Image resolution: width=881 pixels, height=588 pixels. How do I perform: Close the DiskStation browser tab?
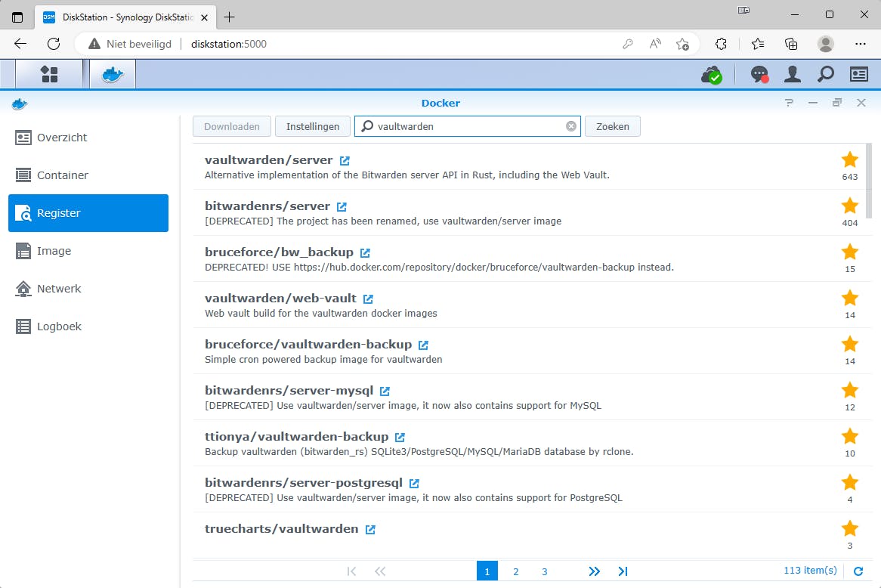[205, 17]
